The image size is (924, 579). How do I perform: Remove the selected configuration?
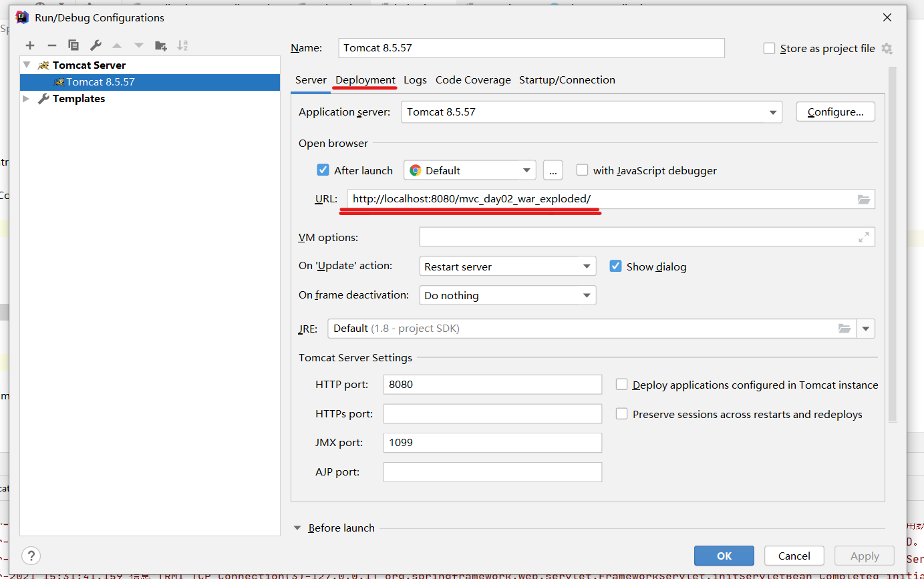point(52,45)
